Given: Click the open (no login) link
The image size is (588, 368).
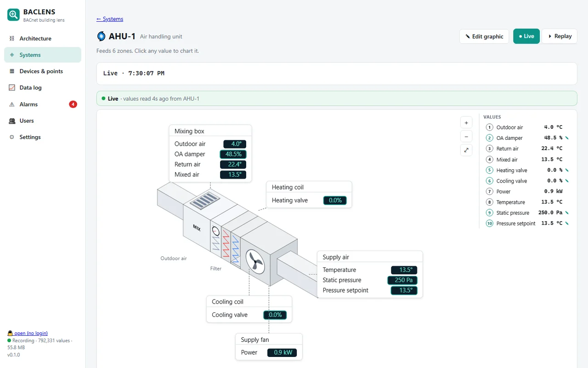Looking at the screenshot, I should point(28,333).
